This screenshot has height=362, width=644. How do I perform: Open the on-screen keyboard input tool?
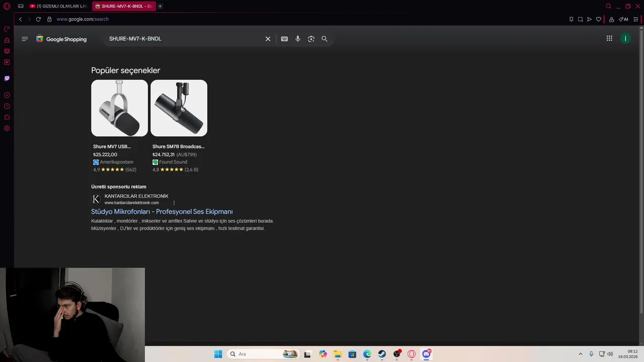click(x=284, y=39)
